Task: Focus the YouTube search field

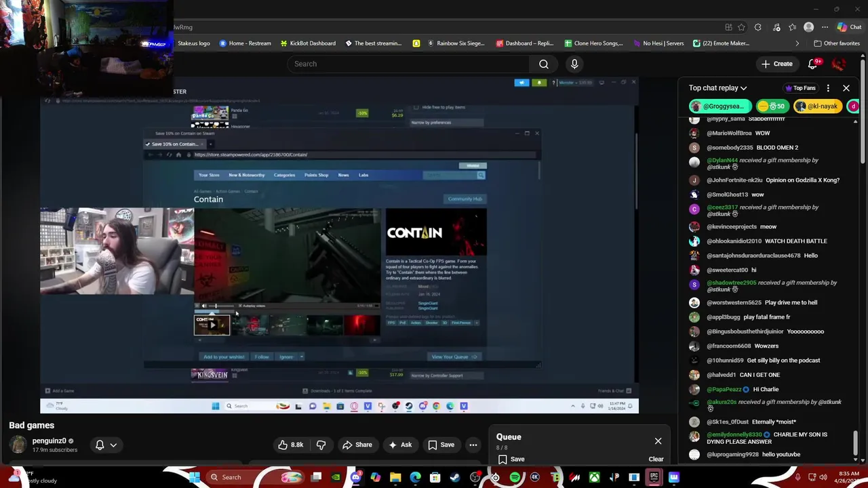Action: point(408,64)
